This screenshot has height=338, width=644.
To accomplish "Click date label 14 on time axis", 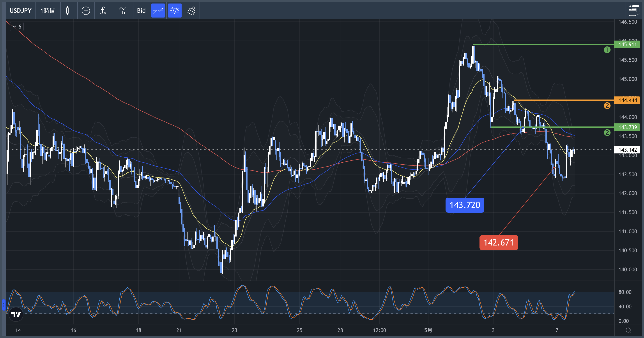I will [18, 330].
